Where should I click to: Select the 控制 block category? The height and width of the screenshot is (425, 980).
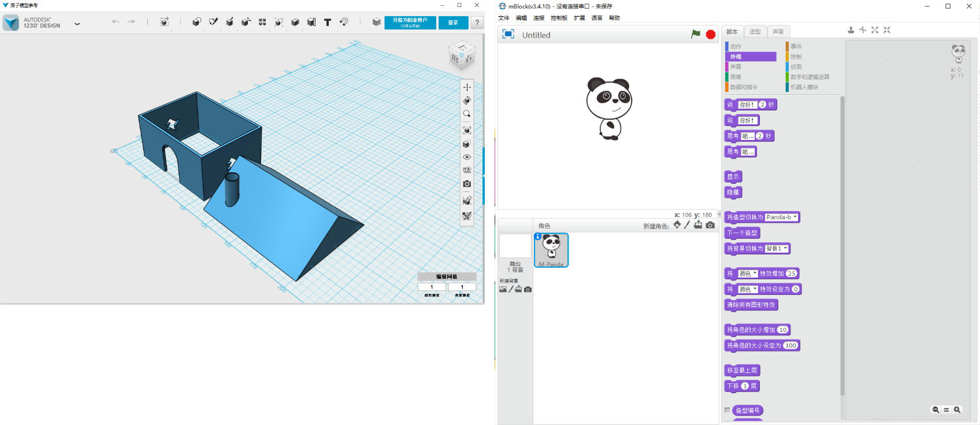coord(796,57)
